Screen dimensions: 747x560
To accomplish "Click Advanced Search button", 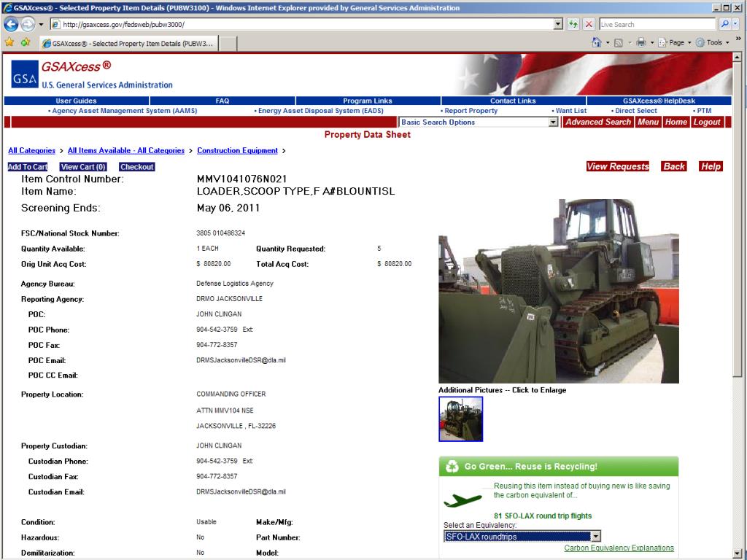I will (598, 122).
